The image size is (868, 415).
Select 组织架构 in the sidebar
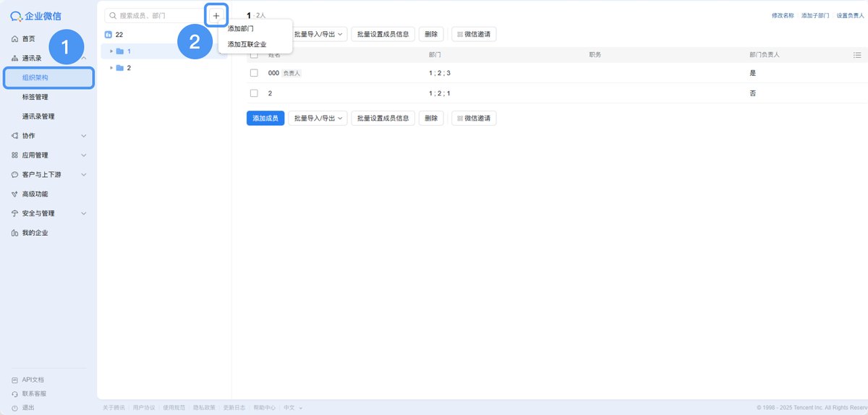[49, 77]
